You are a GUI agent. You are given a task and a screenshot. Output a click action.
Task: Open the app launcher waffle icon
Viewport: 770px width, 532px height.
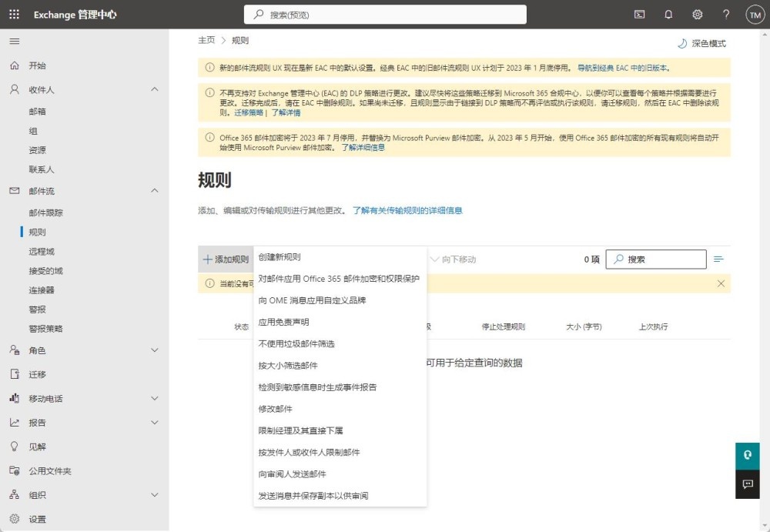click(15, 15)
